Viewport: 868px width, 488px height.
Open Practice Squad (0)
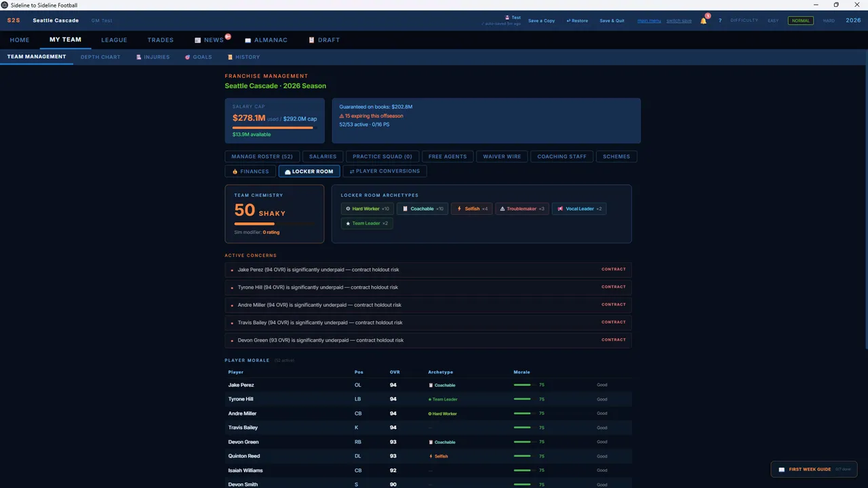click(x=382, y=157)
